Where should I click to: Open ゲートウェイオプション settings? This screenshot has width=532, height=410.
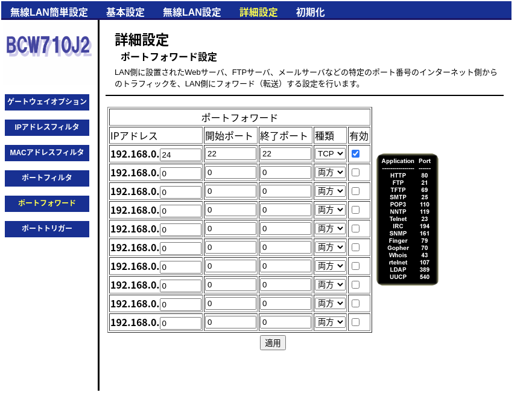[46, 102]
